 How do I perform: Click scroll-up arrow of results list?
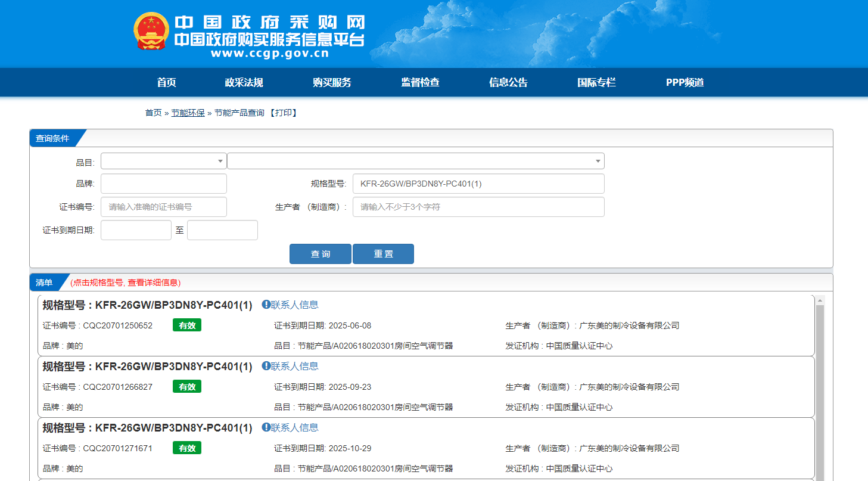[x=820, y=300]
